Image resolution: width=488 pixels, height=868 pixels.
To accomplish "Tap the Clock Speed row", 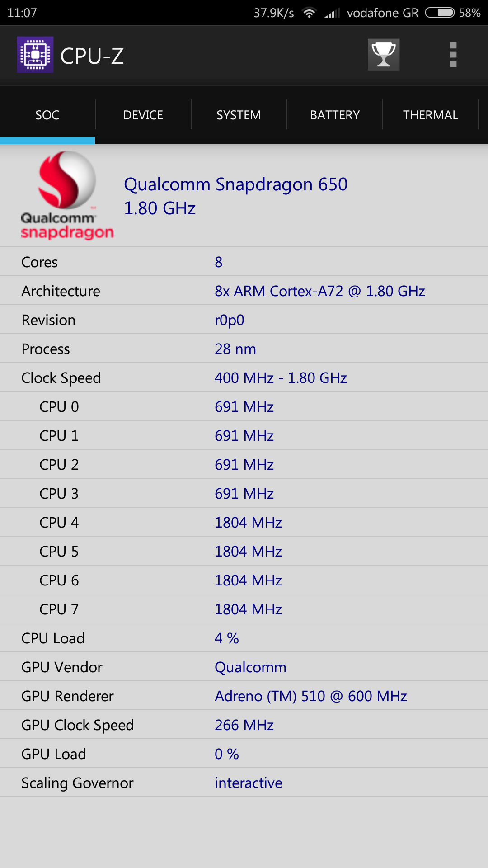I will (x=244, y=377).
